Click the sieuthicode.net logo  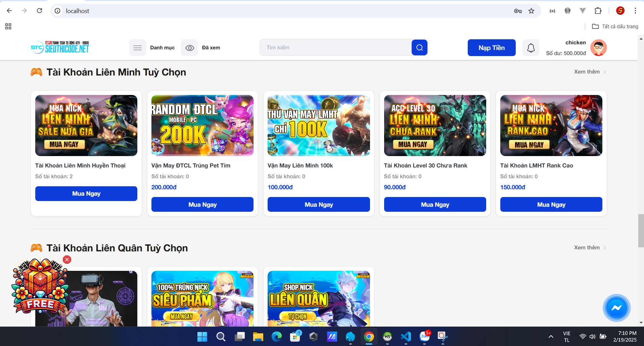coord(60,47)
